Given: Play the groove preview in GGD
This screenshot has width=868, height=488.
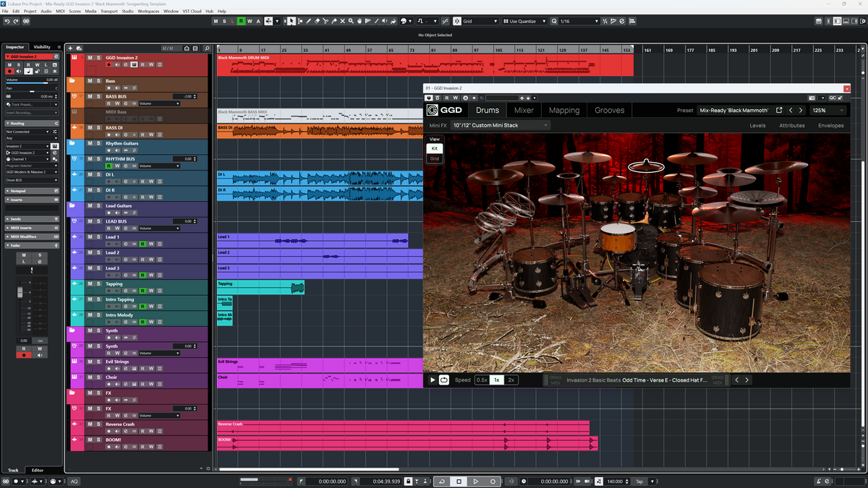Looking at the screenshot, I should [x=433, y=380].
